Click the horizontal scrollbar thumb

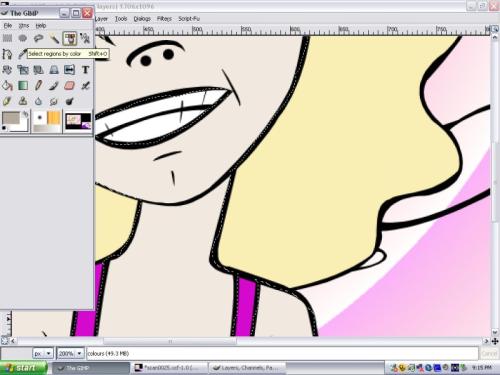point(170,341)
